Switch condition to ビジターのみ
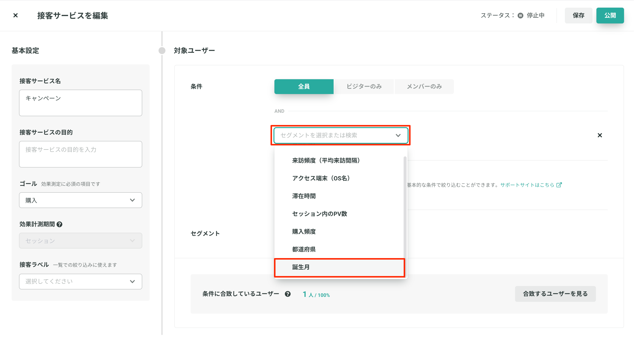The image size is (644, 345). [364, 87]
